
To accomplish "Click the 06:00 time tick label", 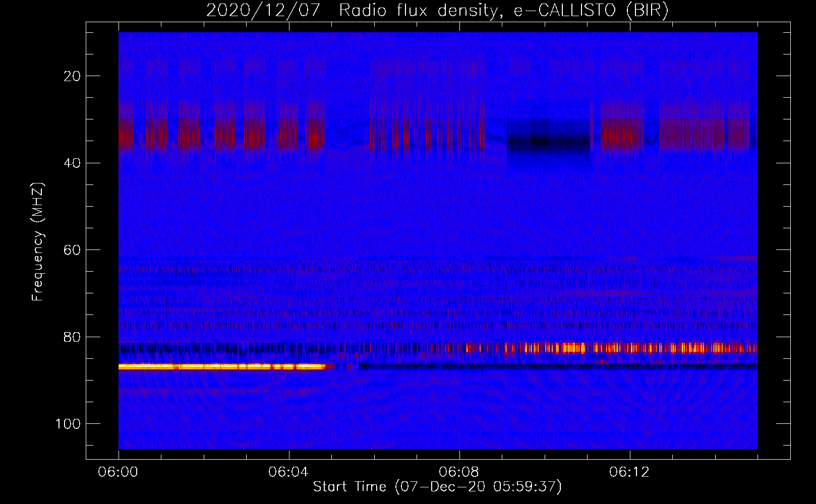I will pos(119,472).
